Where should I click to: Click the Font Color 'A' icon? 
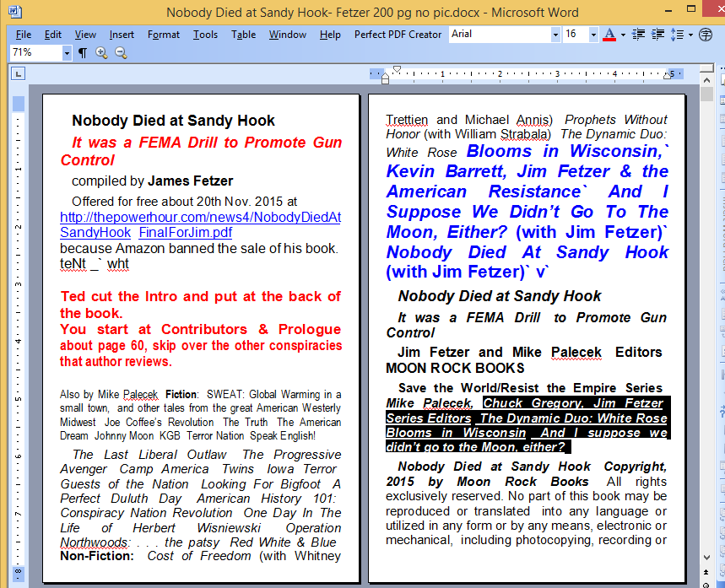coord(609,35)
